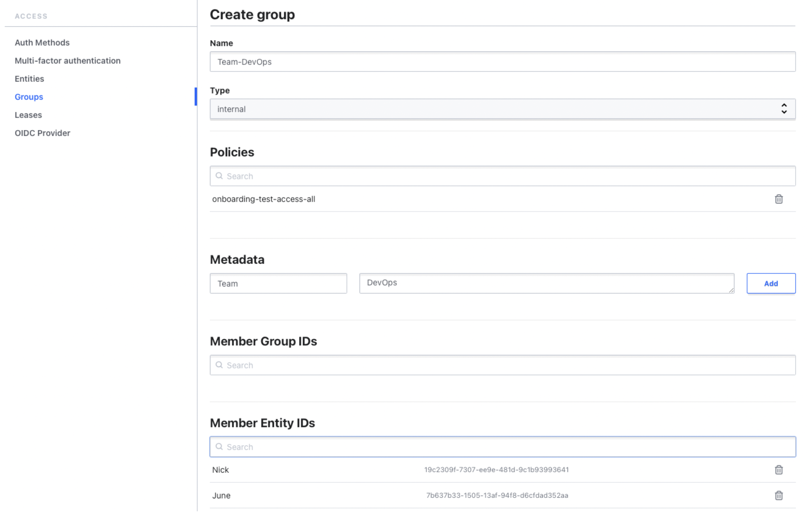The image size is (812, 514).
Task: Navigate to Leases
Action: point(28,115)
